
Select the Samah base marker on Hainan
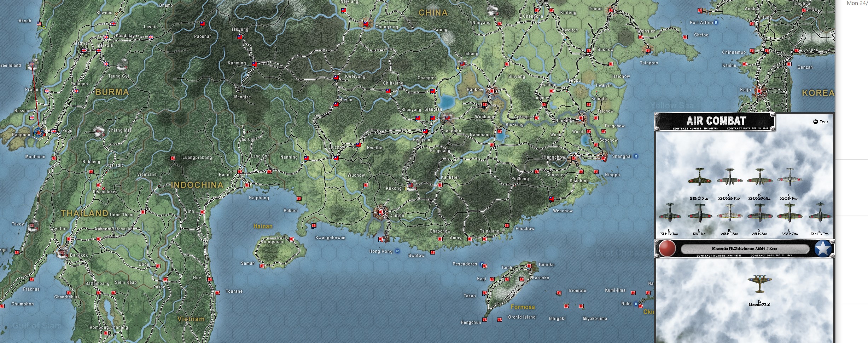pos(262,266)
